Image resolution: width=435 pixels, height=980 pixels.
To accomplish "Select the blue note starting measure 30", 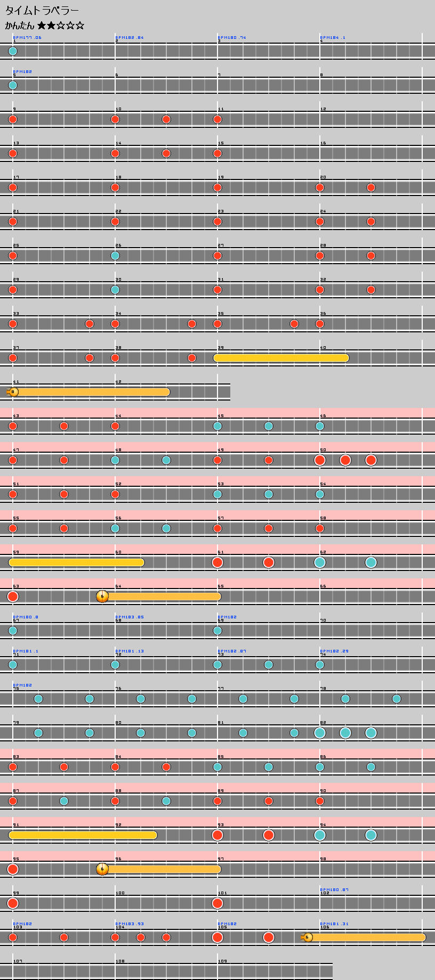I will click(x=115, y=290).
